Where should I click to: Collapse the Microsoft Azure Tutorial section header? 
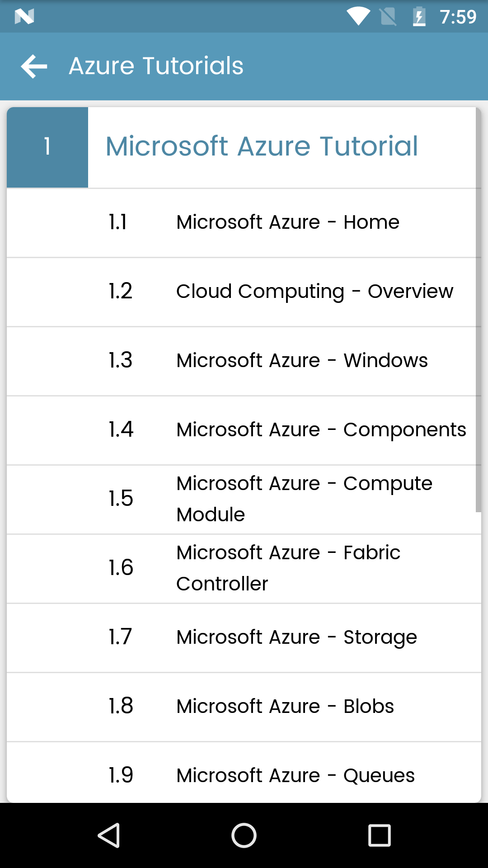coord(244,147)
